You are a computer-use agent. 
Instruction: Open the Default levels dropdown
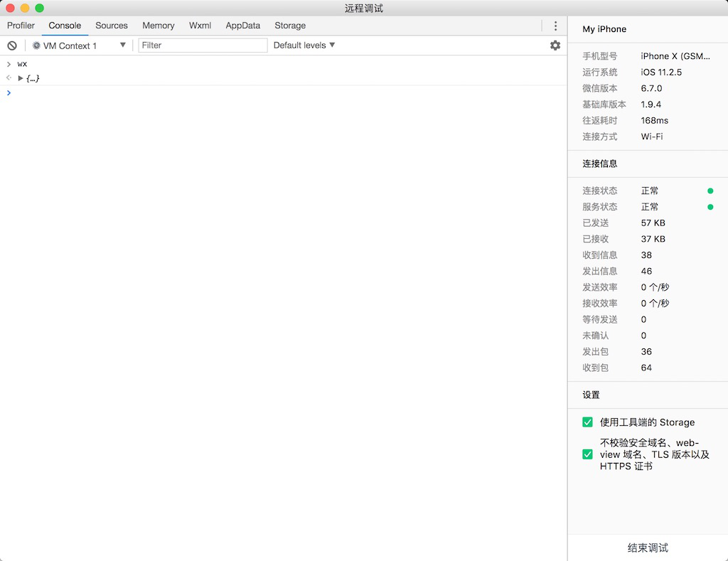pyautogui.click(x=304, y=46)
